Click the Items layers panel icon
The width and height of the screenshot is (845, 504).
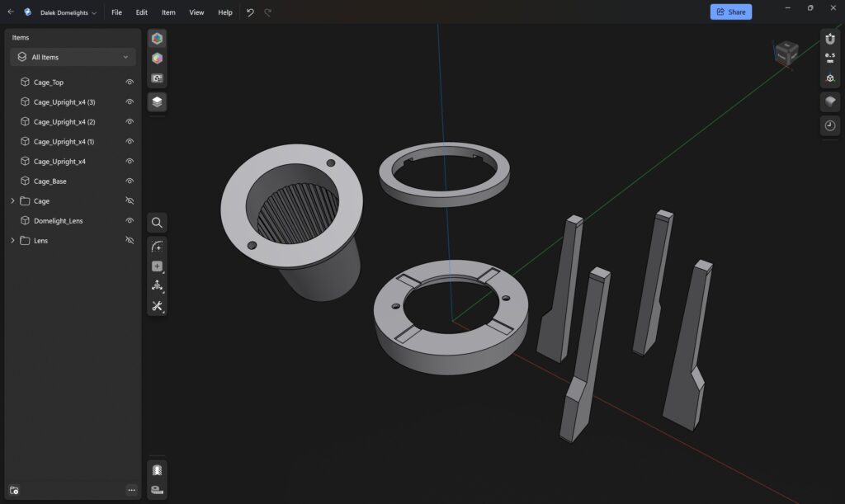157,101
